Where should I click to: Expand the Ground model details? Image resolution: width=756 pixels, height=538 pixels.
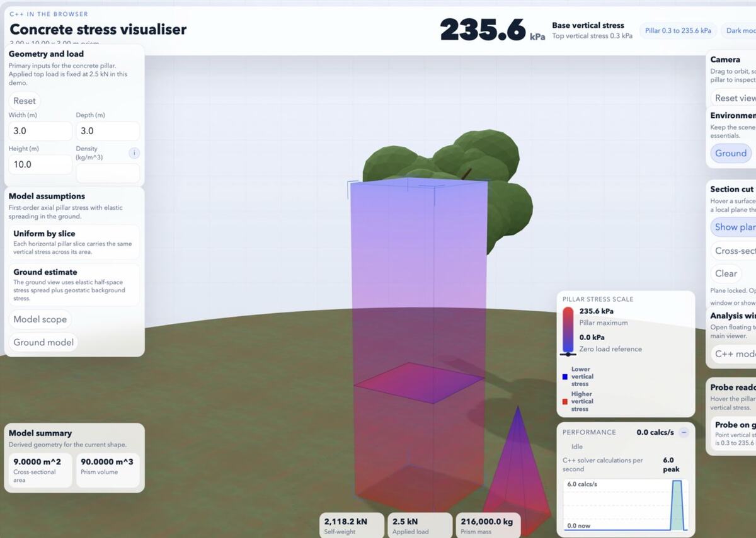[43, 343]
